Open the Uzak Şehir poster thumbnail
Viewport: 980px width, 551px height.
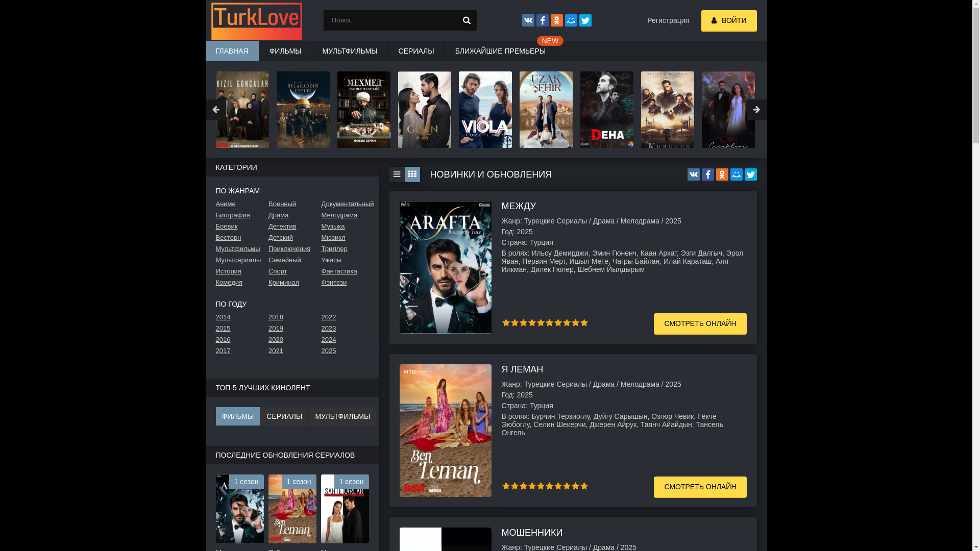coord(546,110)
